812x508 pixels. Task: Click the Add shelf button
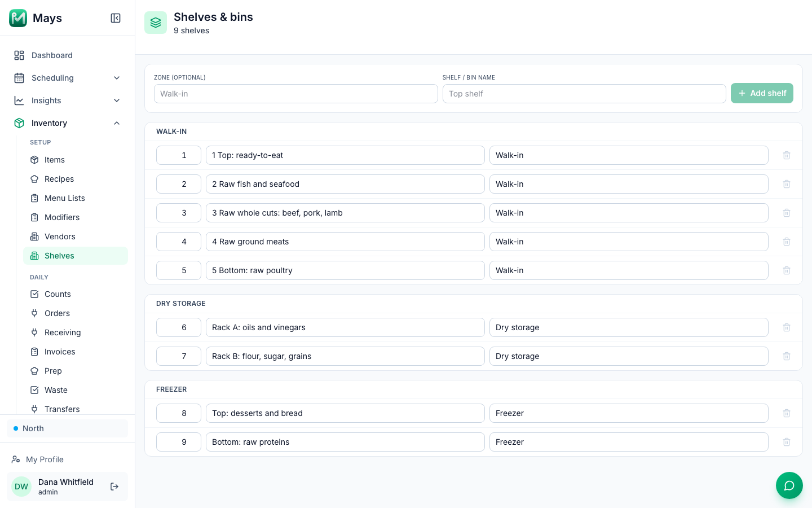[762, 93]
